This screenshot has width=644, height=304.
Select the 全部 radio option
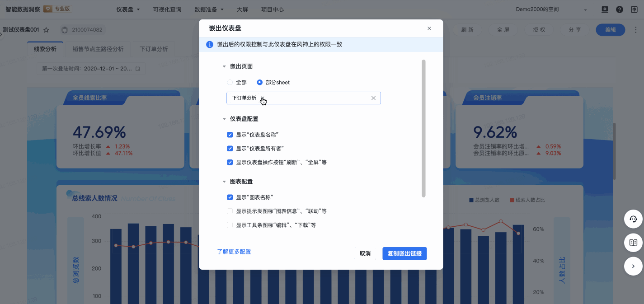pos(230,83)
